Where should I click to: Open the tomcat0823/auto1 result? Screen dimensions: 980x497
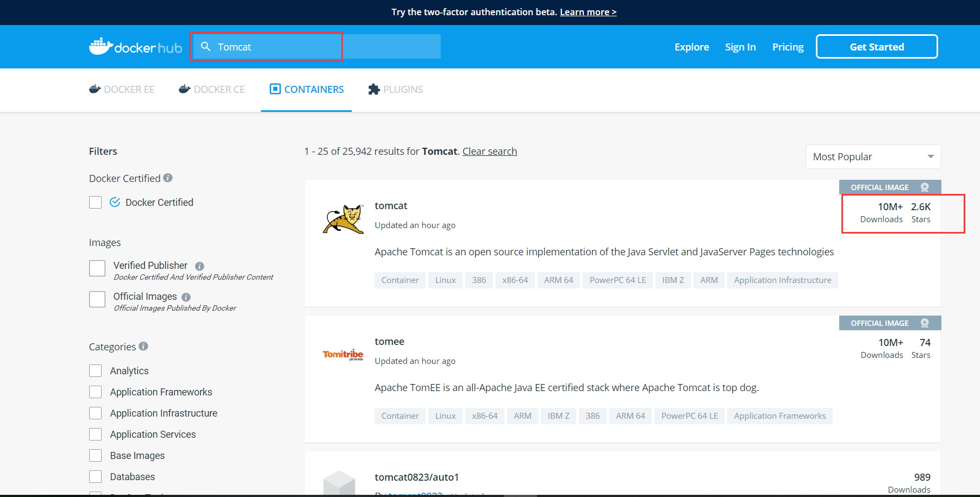pos(417,477)
